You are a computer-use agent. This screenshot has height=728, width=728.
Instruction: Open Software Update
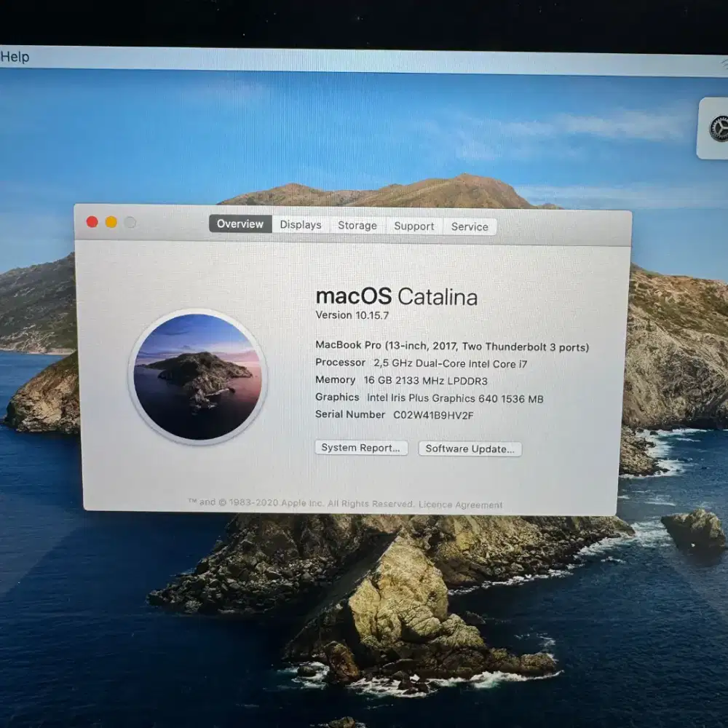tap(470, 449)
